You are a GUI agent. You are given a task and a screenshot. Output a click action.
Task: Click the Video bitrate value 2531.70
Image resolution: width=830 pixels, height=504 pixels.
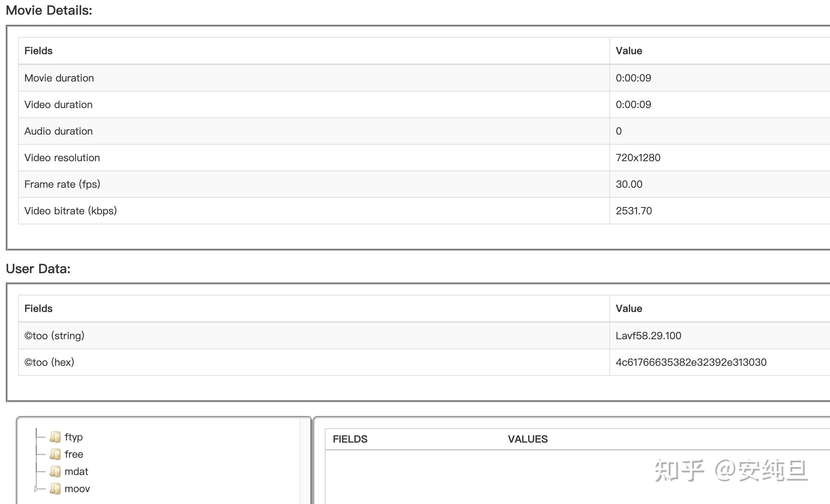click(x=633, y=211)
